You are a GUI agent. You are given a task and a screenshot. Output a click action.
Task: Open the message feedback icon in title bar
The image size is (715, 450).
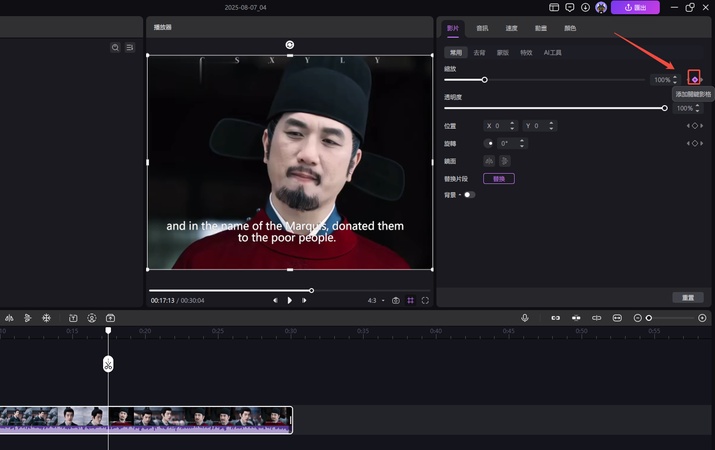click(570, 7)
